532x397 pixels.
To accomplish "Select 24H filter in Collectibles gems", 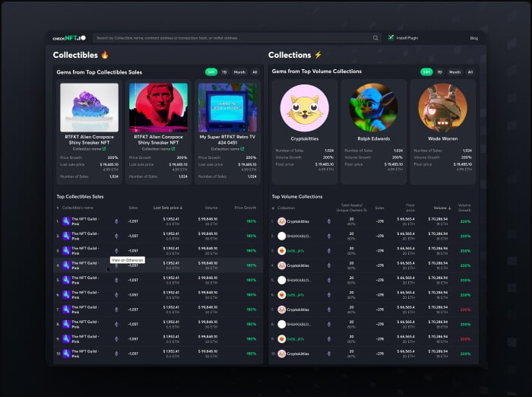I will click(x=211, y=72).
